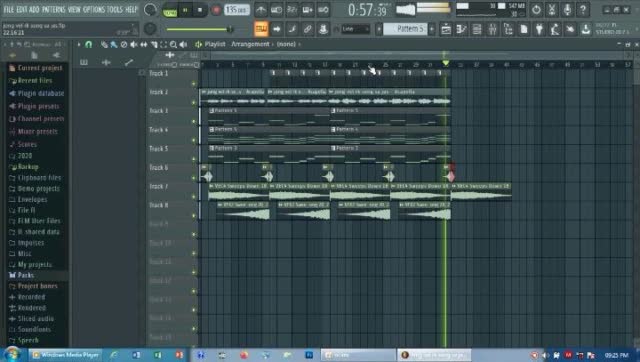The image size is (640, 362).
Task: Select the playlist Paint brush tool
Action: point(114,44)
